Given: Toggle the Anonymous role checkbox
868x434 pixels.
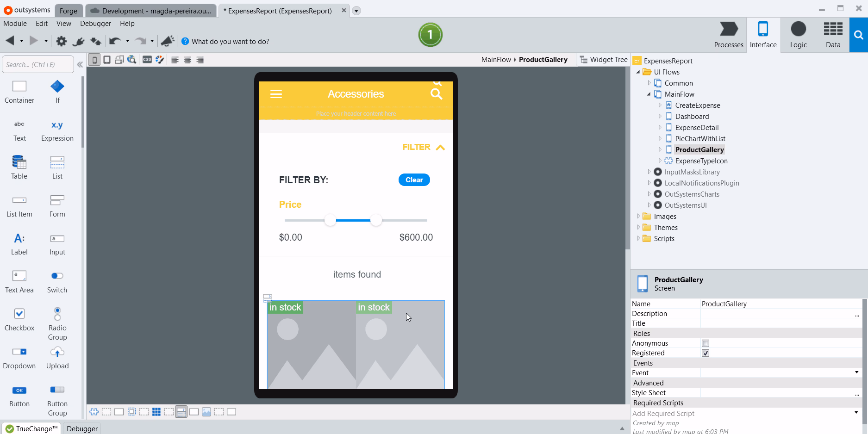Looking at the screenshot, I should pos(706,343).
